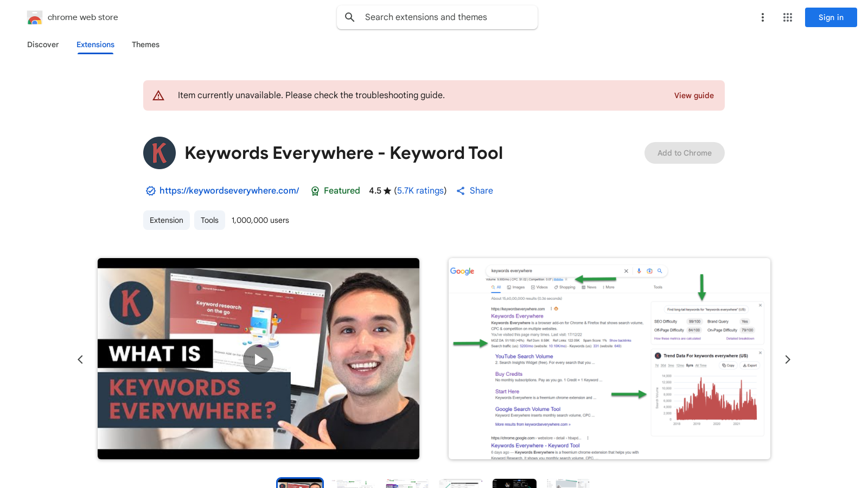
Task: Show the previous screenshot with left arrow
Action: (x=80, y=359)
